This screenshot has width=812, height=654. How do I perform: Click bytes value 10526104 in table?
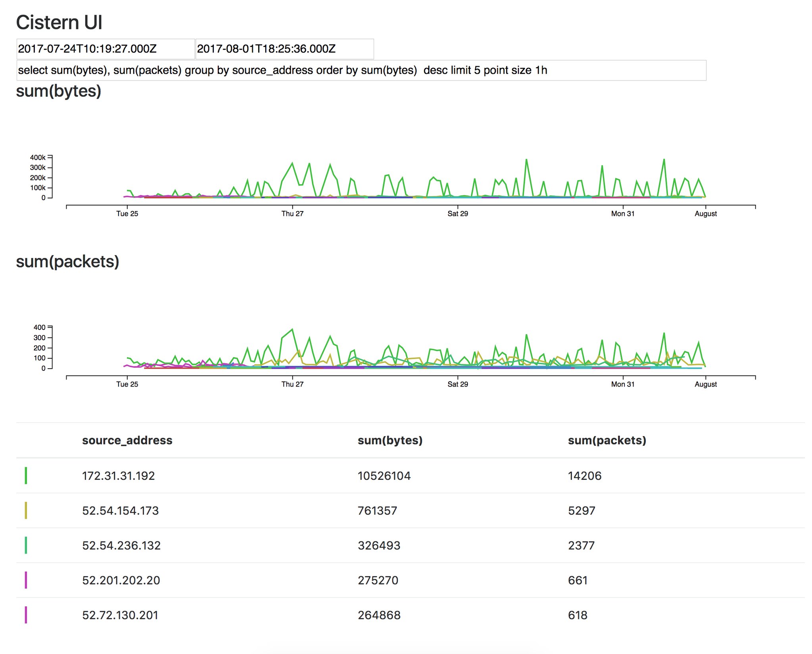coord(384,475)
